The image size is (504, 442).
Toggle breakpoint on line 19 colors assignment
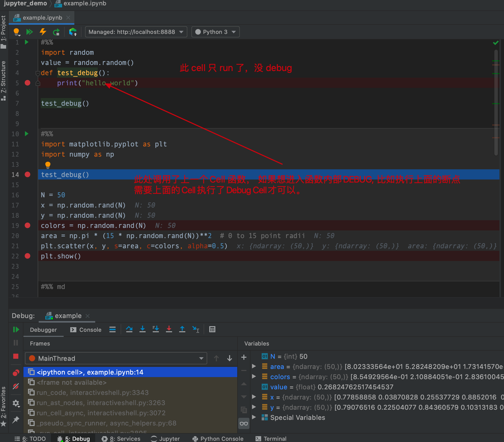pyautogui.click(x=27, y=225)
